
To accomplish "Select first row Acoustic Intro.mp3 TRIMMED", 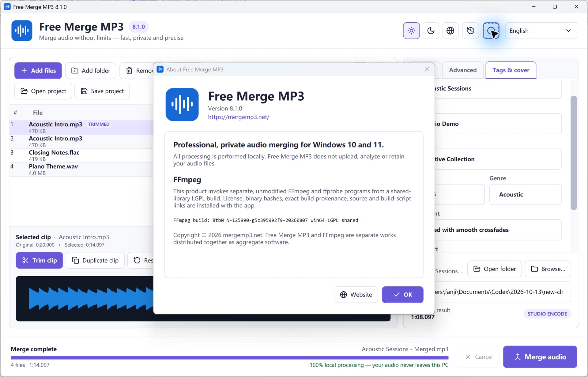I will pyautogui.click(x=81, y=128).
